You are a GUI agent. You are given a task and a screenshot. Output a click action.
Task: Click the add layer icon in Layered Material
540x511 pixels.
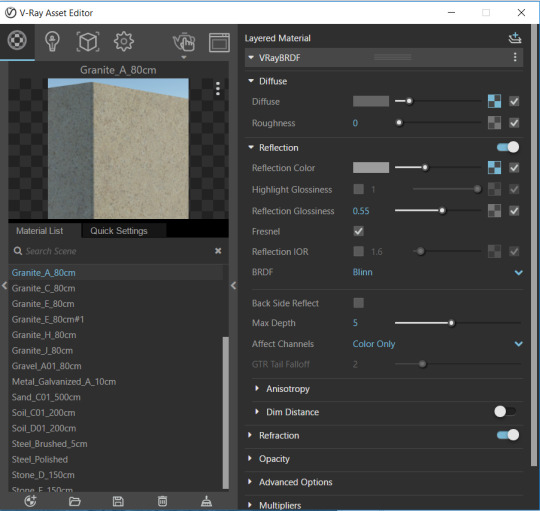coord(515,38)
